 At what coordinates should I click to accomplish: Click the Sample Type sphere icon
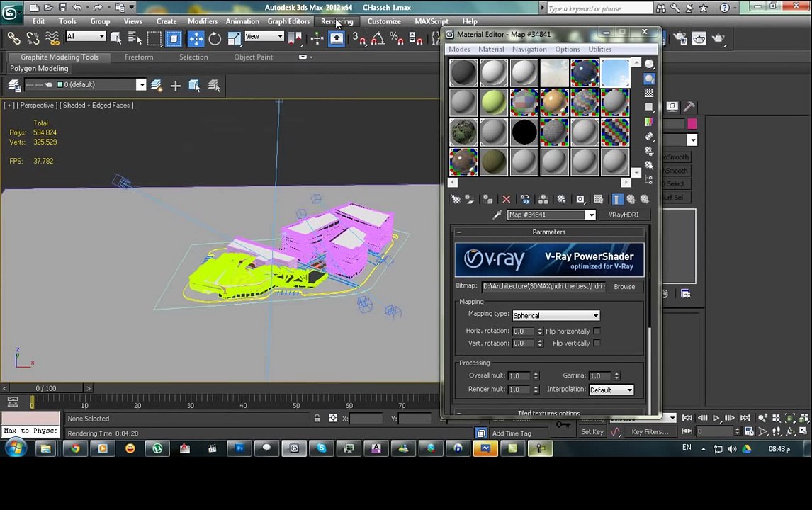[x=649, y=64]
